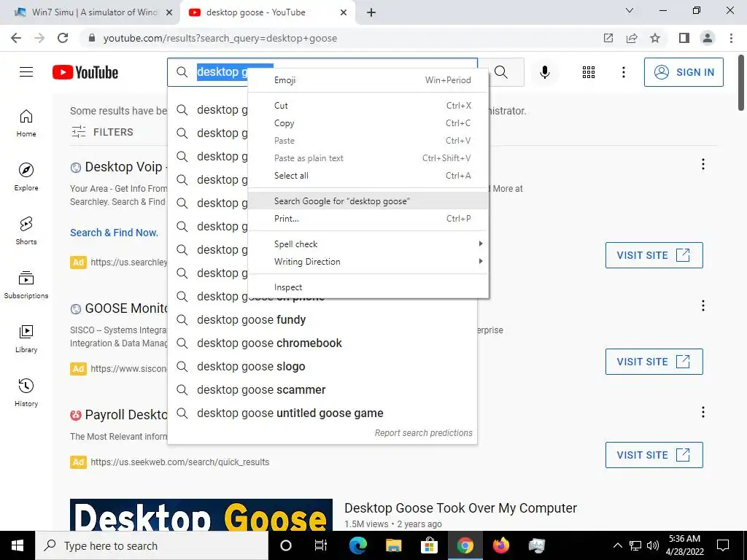The height and width of the screenshot is (560, 747).
Task: Choose Print... in the context menu
Action: 368,219
